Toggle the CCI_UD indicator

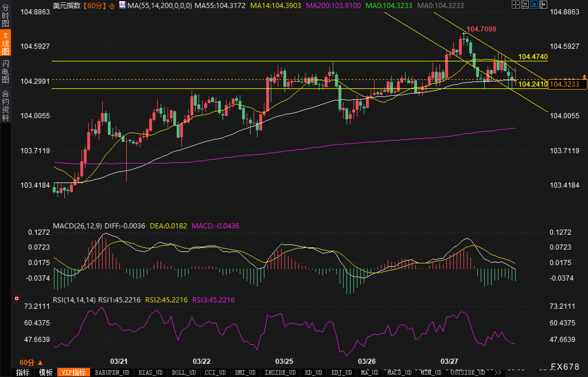pyautogui.click(x=215, y=372)
